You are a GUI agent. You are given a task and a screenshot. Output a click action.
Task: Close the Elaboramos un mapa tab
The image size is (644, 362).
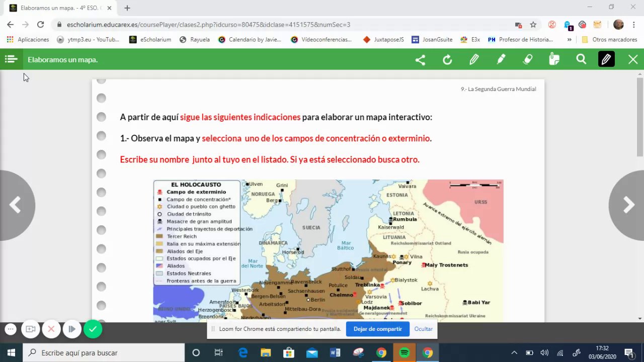109,8
